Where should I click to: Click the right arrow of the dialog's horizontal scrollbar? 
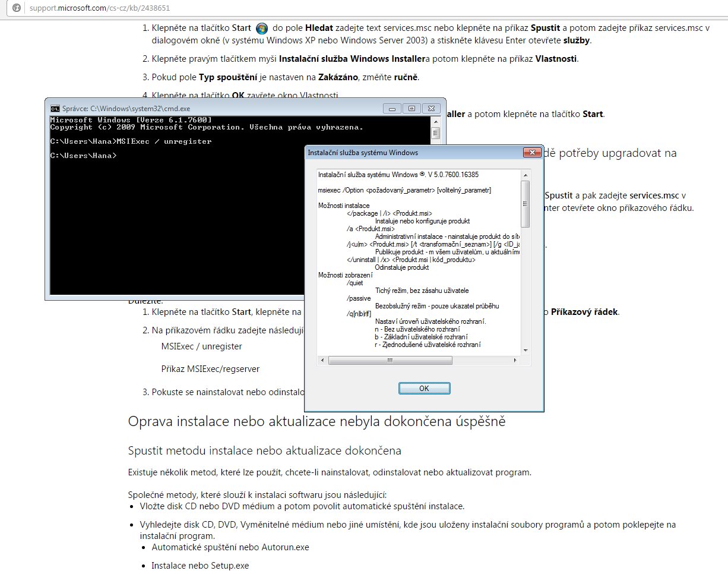pos(515,360)
